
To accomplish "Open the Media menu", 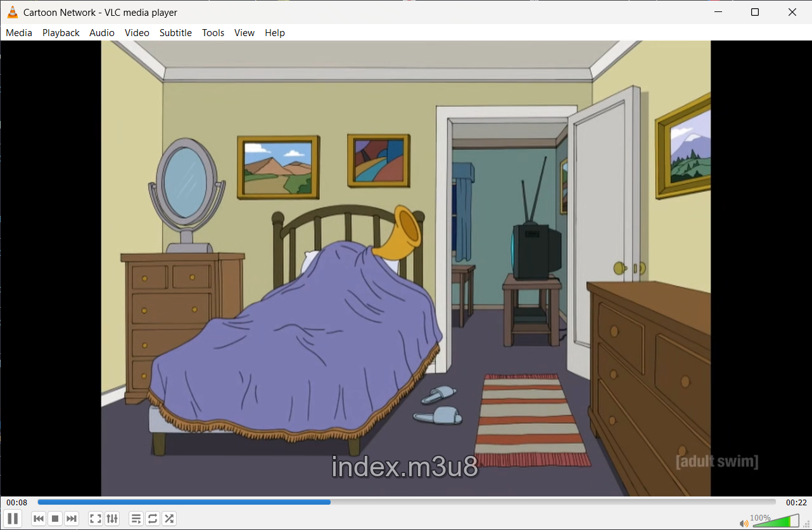I will coord(19,33).
